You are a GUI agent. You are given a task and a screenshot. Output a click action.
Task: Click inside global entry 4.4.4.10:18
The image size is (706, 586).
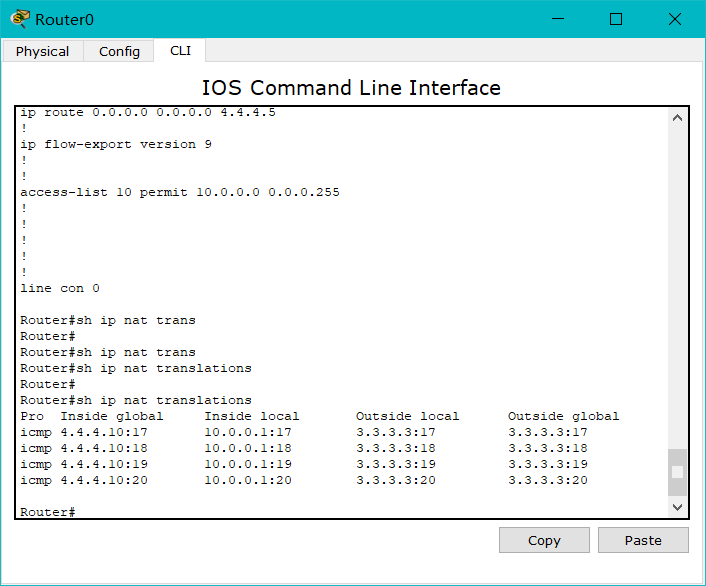[x=104, y=448]
